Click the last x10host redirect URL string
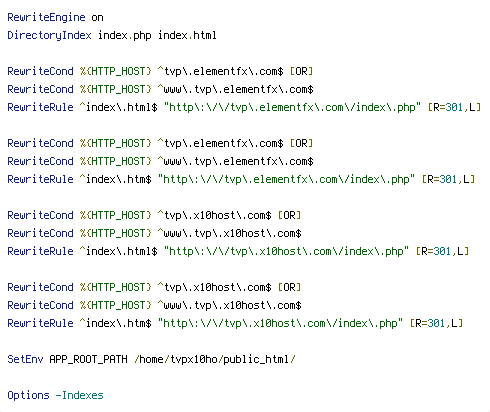Viewport: 490px width, 412px height. click(x=280, y=323)
